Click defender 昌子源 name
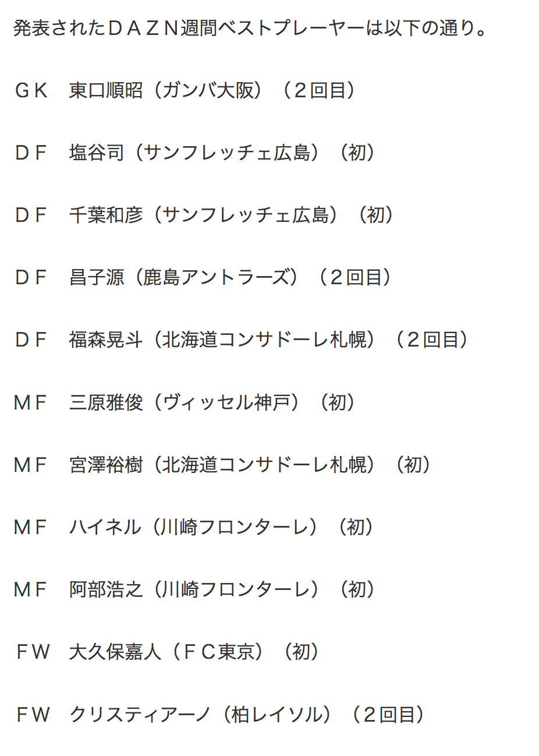 coord(97,277)
